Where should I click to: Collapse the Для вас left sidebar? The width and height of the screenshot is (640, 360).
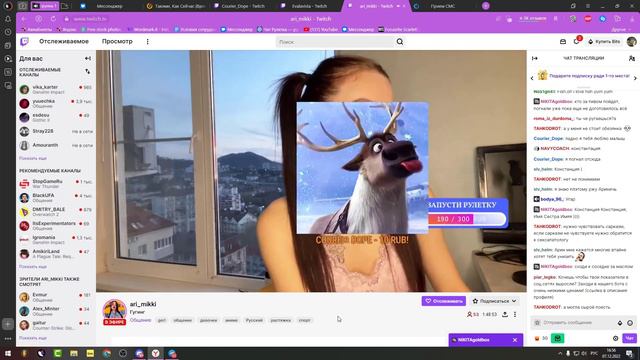pos(88,58)
